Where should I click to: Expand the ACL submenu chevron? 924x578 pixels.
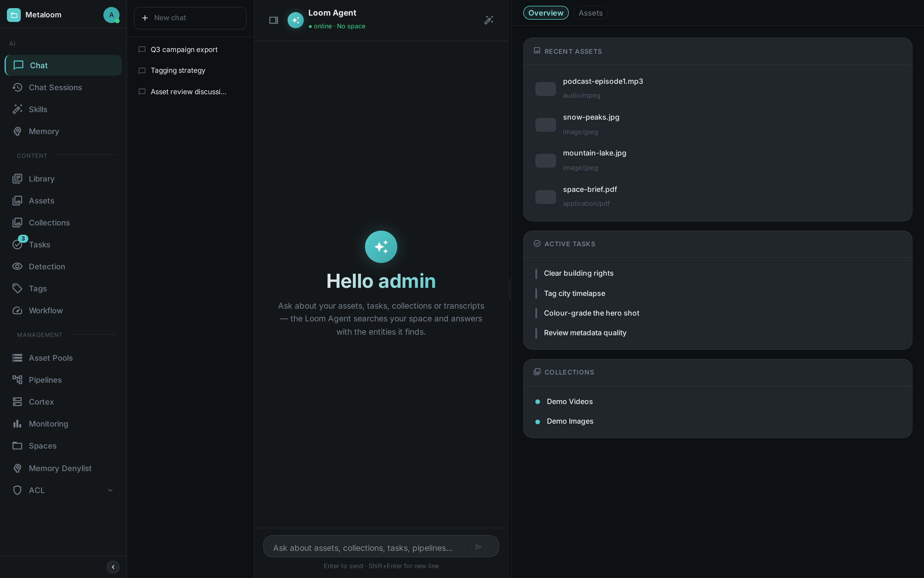click(x=110, y=490)
